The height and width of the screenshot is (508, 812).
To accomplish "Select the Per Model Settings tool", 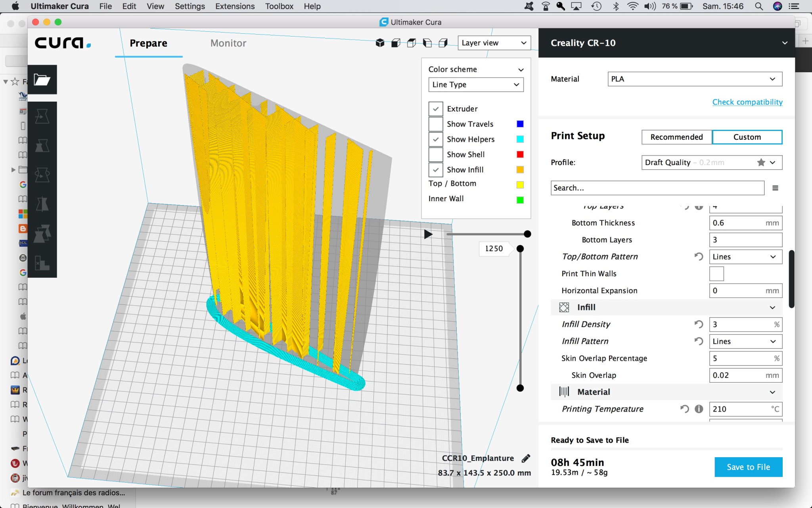I will (42, 233).
